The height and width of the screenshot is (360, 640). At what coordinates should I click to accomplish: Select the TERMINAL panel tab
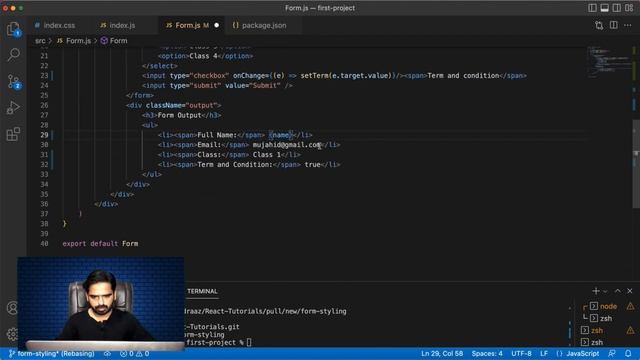[202, 291]
